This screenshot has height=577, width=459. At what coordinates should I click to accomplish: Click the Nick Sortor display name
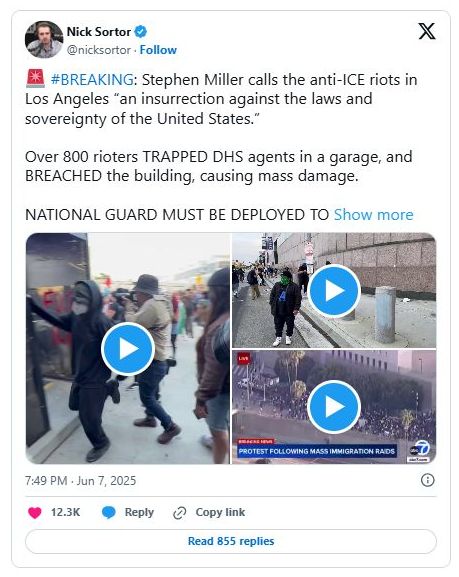click(98, 32)
